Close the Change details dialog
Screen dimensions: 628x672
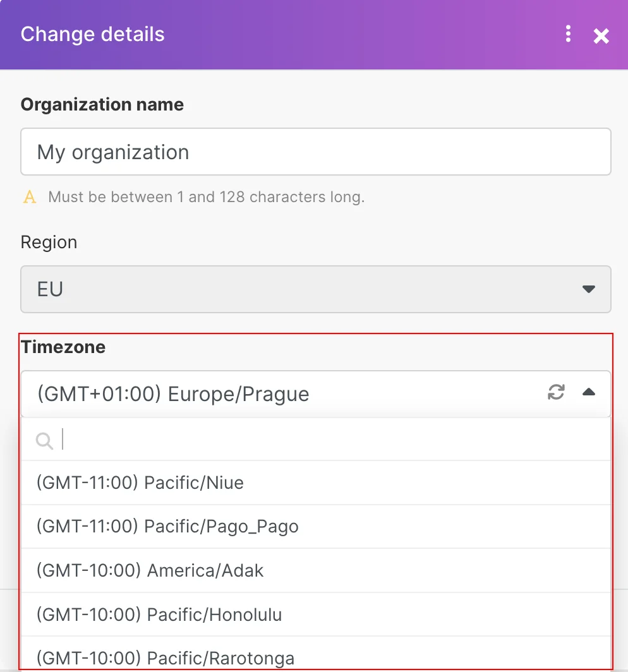click(x=601, y=35)
